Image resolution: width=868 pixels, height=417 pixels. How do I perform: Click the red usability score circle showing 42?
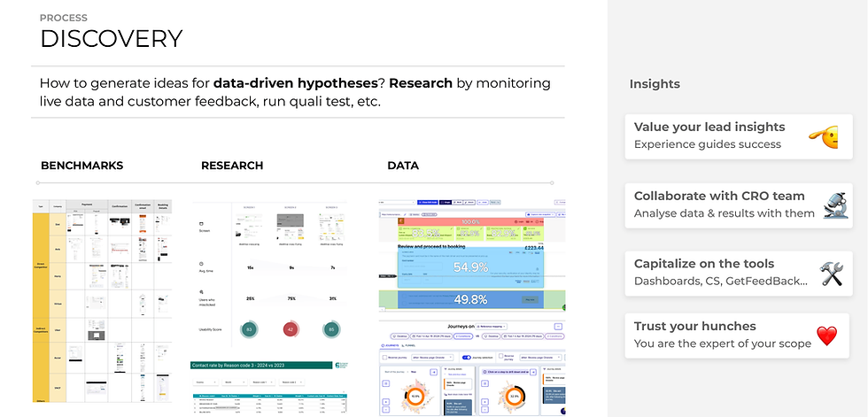click(291, 329)
